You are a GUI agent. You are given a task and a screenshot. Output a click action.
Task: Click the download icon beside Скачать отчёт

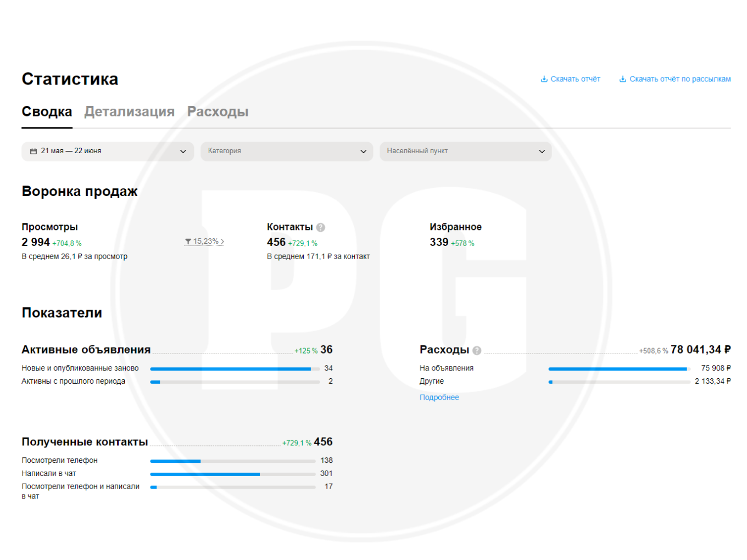pos(544,79)
